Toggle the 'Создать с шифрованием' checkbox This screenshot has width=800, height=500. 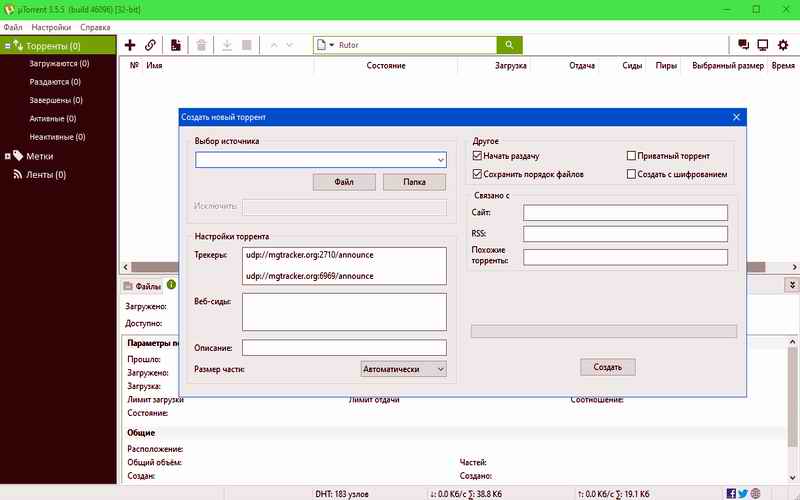[631, 174]
